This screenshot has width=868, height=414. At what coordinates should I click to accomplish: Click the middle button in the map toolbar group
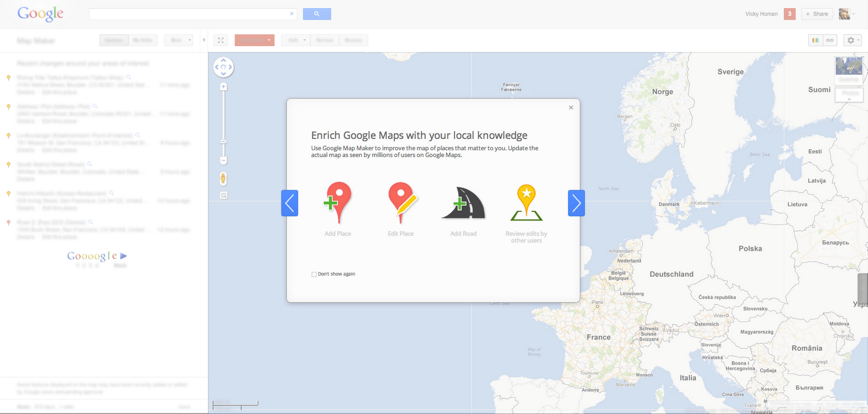point(324,40)
